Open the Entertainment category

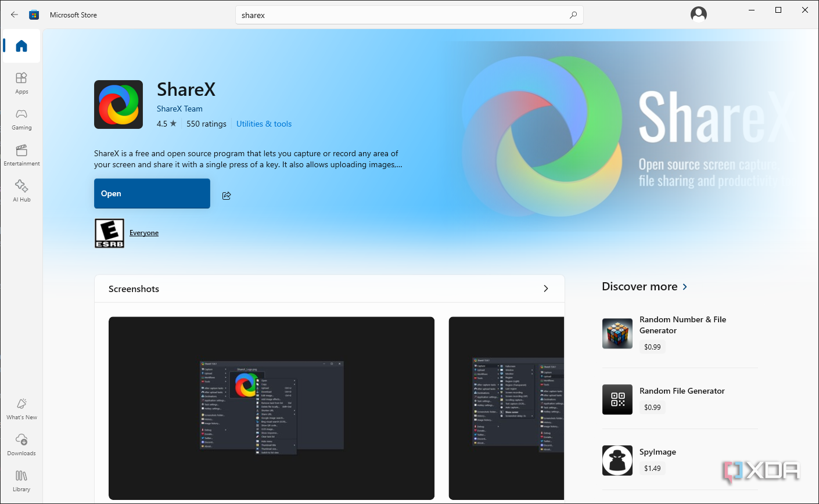(x=21, y=154)
